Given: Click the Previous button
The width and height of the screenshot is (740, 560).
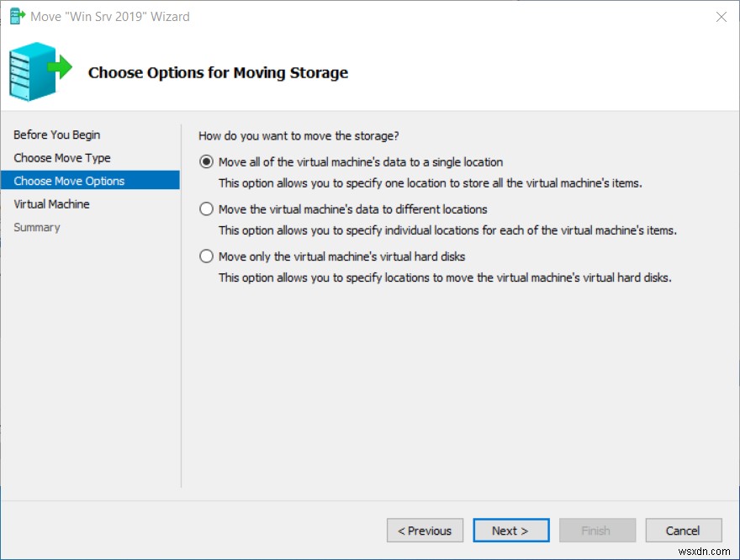Looking at the screenshot, I should point(425,530).
